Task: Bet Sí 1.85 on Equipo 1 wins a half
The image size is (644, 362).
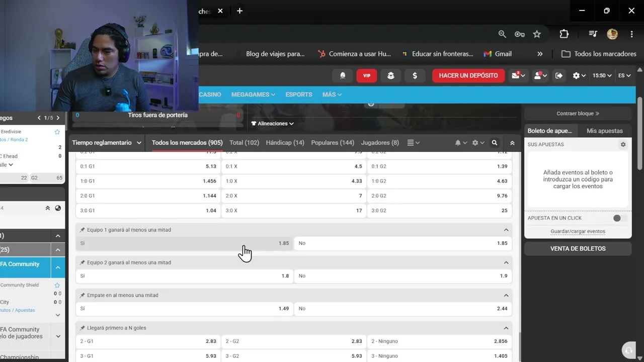Action: tap(184, 243)
